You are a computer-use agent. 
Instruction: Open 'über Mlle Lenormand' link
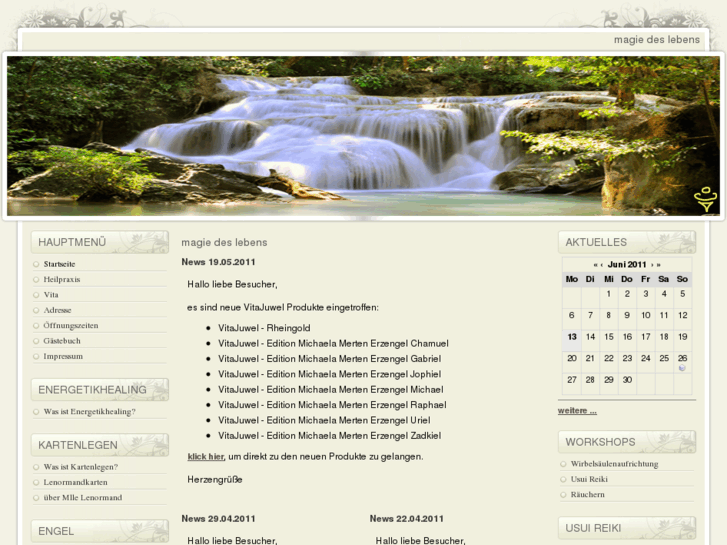point(83,497)
